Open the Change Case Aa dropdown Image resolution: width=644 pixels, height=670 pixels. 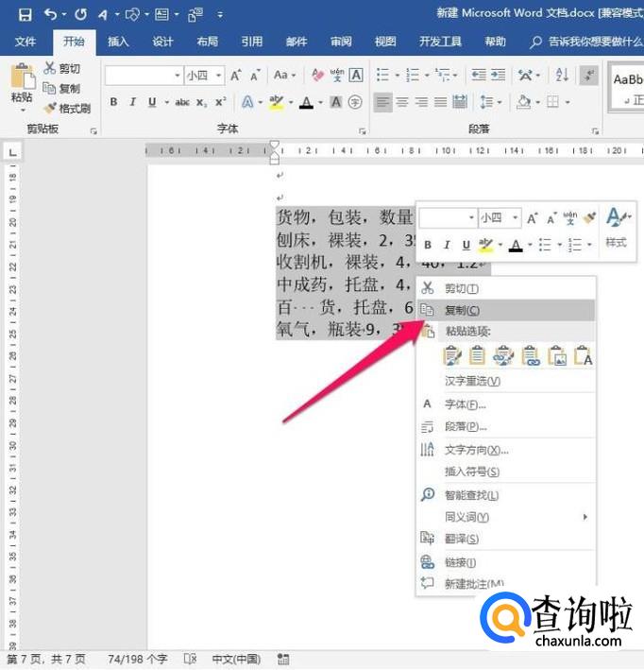285,76
